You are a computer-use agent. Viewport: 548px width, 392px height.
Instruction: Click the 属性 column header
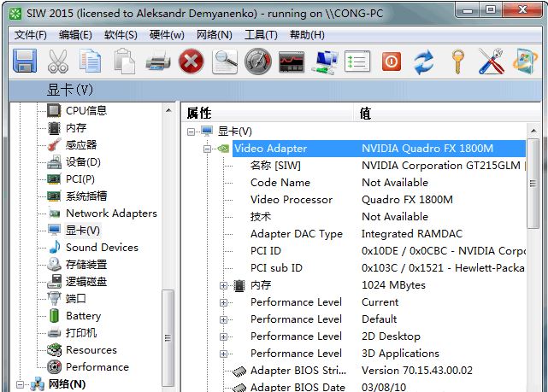(198, 113)
